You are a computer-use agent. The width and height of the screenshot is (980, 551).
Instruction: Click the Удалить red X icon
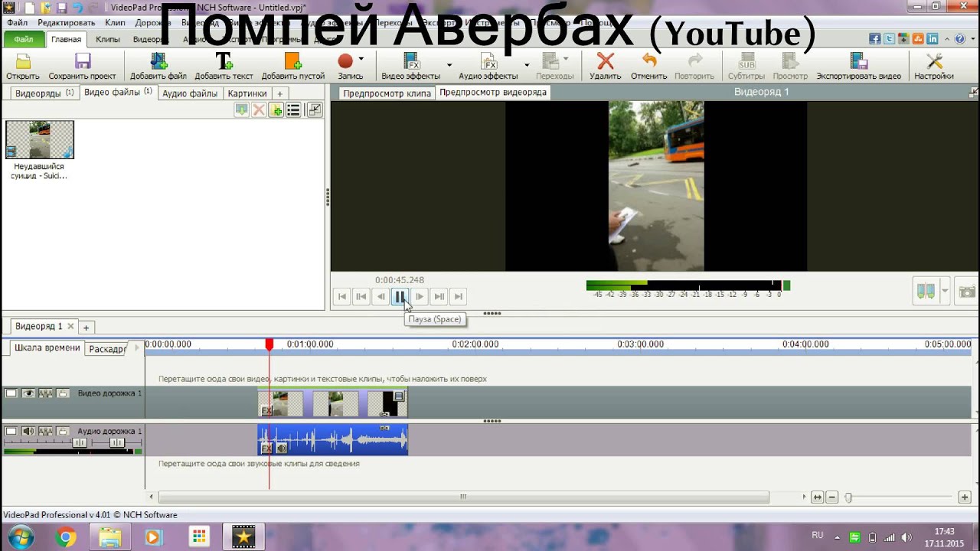(x=606, y=61)
